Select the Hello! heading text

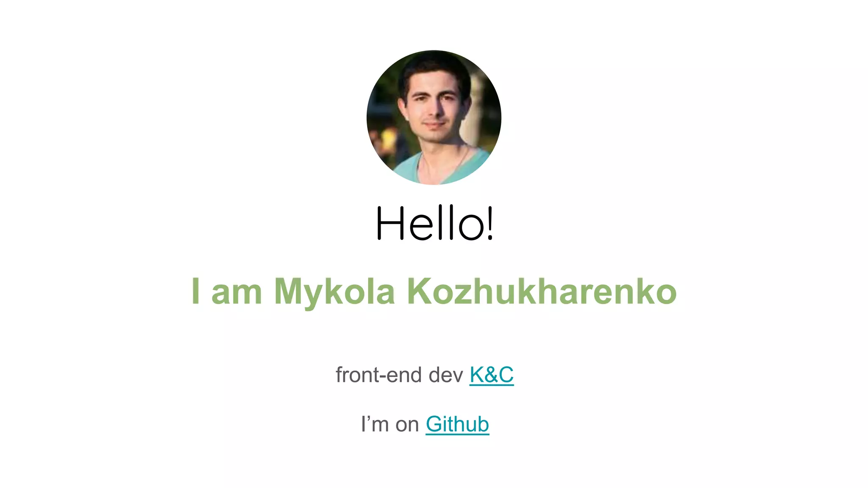pos(435,223)
